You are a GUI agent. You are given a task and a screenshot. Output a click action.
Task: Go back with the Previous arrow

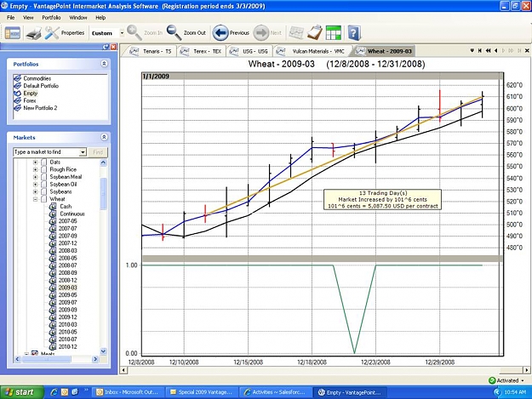coord(220,33)
